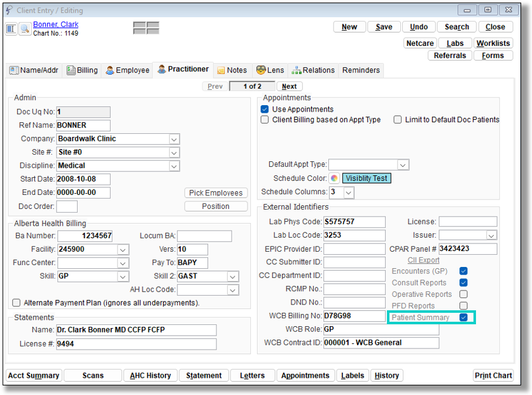This screenshot has height=395, width=532.
Task: Click the Billing tab document icon
Action: [x=71, y=70]
